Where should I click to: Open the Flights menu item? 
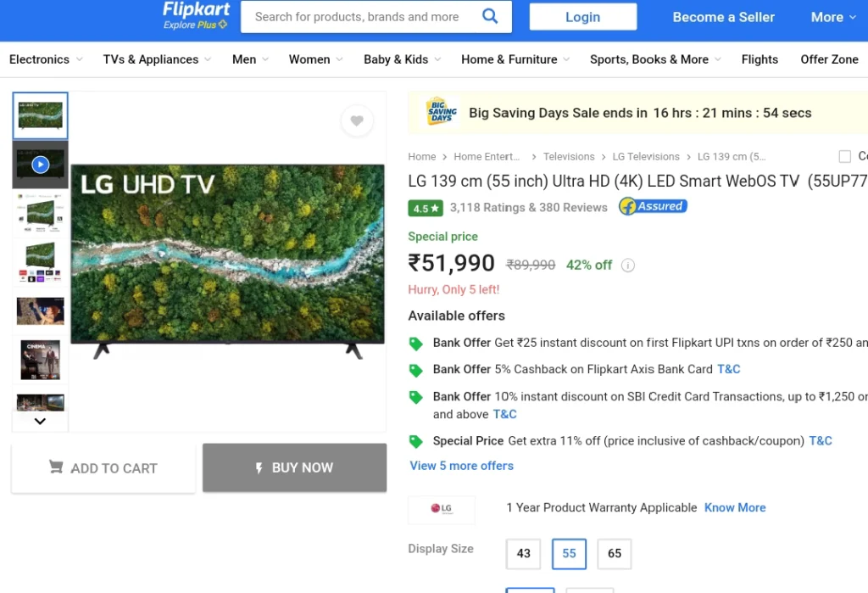[759, 59]
